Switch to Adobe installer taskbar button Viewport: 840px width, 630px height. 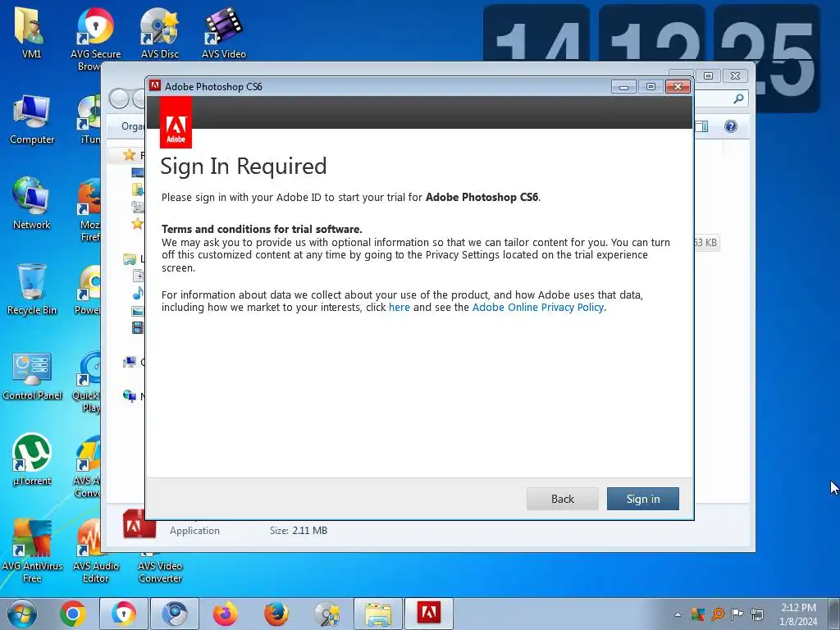click(x=428, y=614)
